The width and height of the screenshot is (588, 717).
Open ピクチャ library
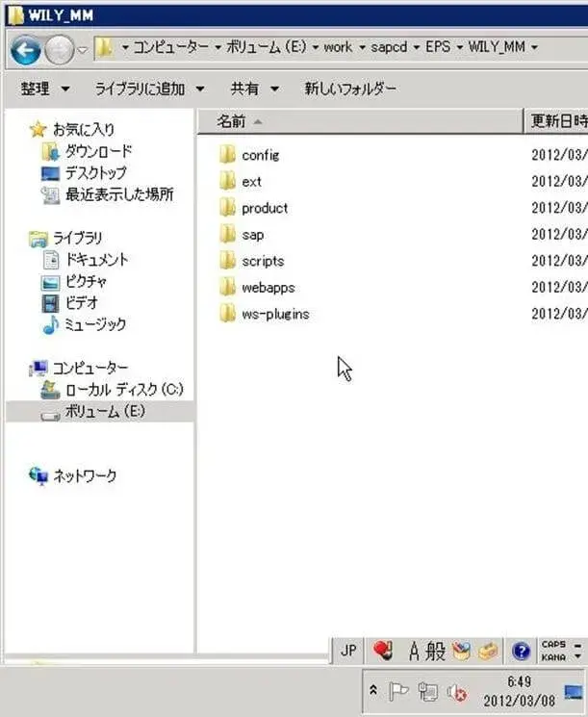point(86,281)
